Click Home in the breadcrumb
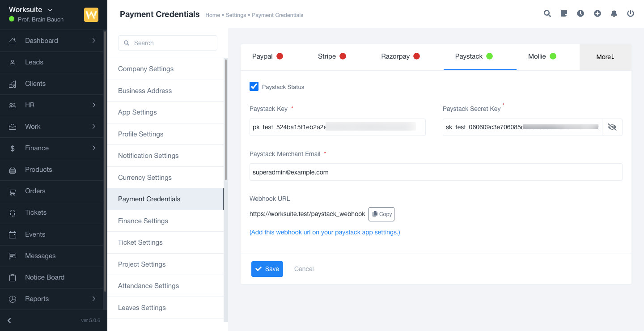Image resolution: width=644 pixels, height=331 pixels. (x=212, y=15)
